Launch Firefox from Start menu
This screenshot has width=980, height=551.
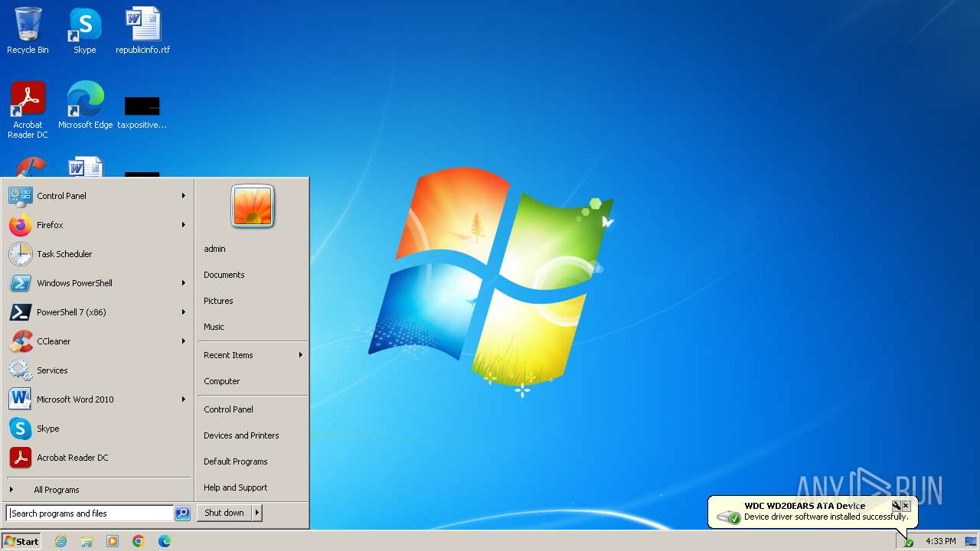[98, 225]
